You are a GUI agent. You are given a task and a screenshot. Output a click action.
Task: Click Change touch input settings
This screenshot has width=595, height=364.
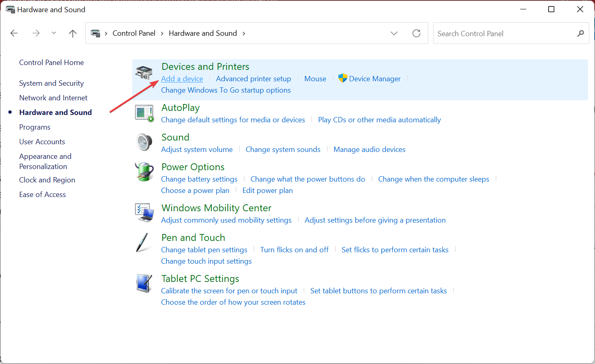click(x=206, y=261)
